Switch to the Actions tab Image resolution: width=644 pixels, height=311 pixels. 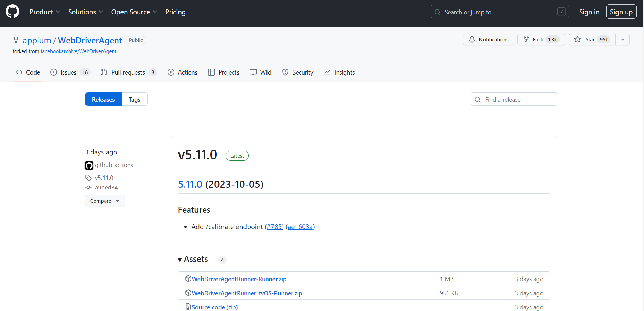(183, 72)
